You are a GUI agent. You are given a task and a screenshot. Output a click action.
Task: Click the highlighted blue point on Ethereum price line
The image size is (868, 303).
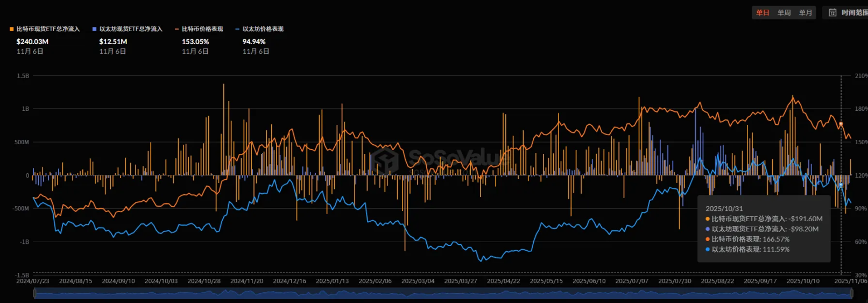click(841, 185)
